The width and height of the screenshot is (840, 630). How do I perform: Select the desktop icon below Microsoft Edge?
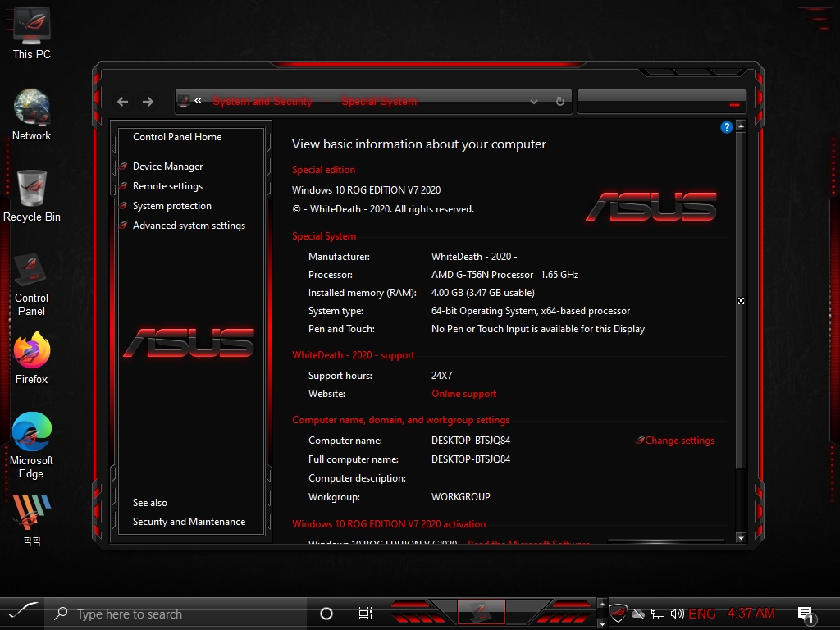(x=32, y=519)
